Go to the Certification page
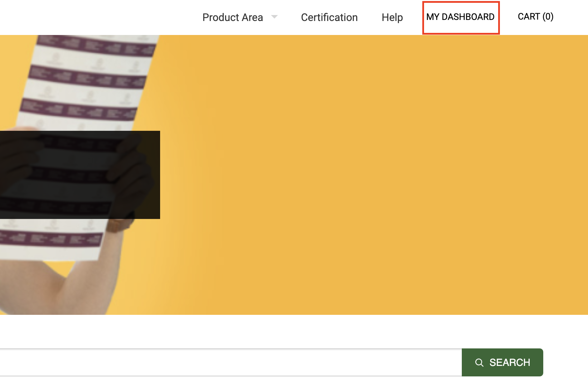The image size is (588, 382). [x=329, y=17]
